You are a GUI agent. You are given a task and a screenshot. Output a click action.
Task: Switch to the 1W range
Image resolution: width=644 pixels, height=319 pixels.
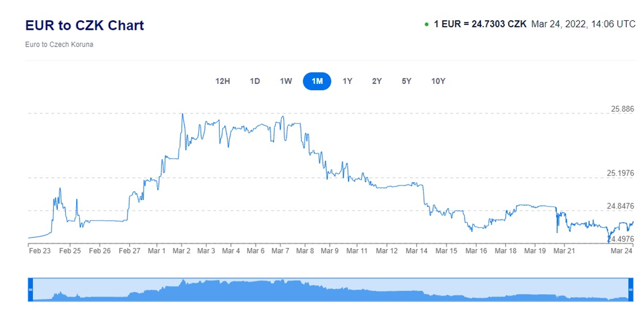(286, 81)
